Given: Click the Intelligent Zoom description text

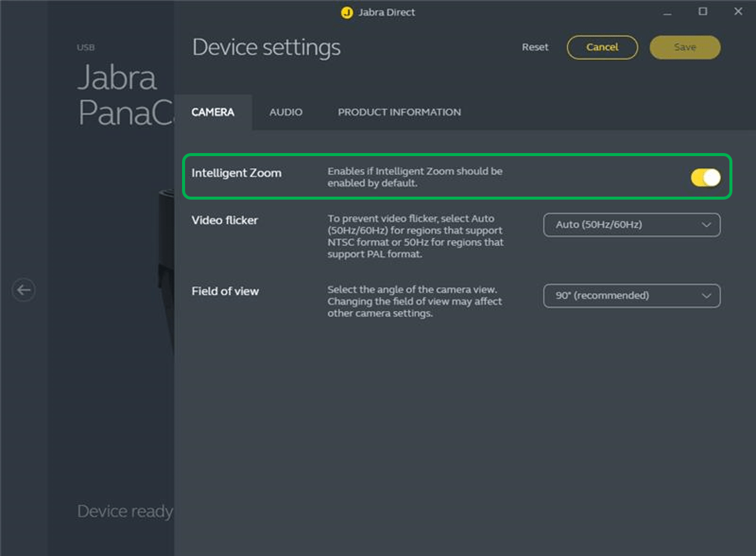Looking at the screenshot, I should (415, 177).
